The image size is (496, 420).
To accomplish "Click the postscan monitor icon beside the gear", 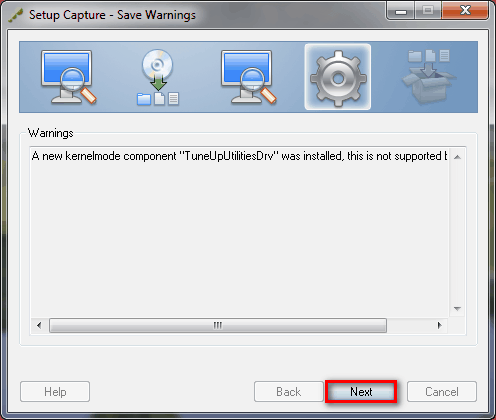I will (x=249, y=77).
